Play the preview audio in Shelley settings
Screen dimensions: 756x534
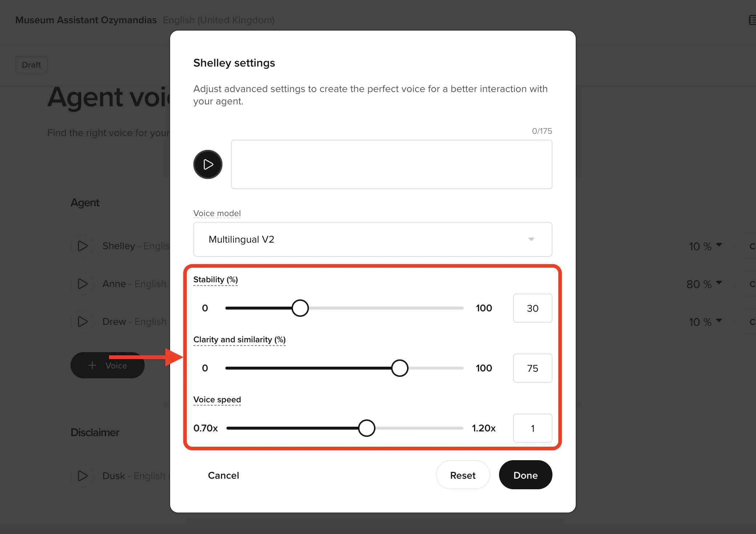click(x=208, y=164)
